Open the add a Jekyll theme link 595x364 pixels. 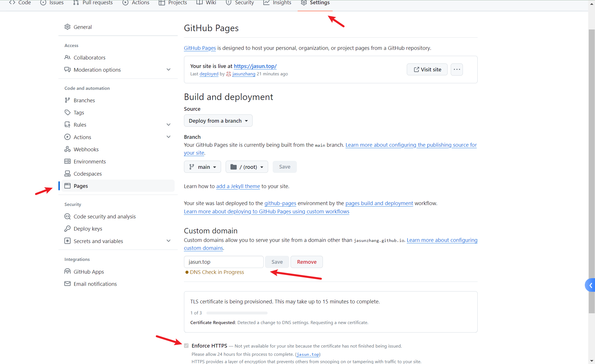point(238,186)
